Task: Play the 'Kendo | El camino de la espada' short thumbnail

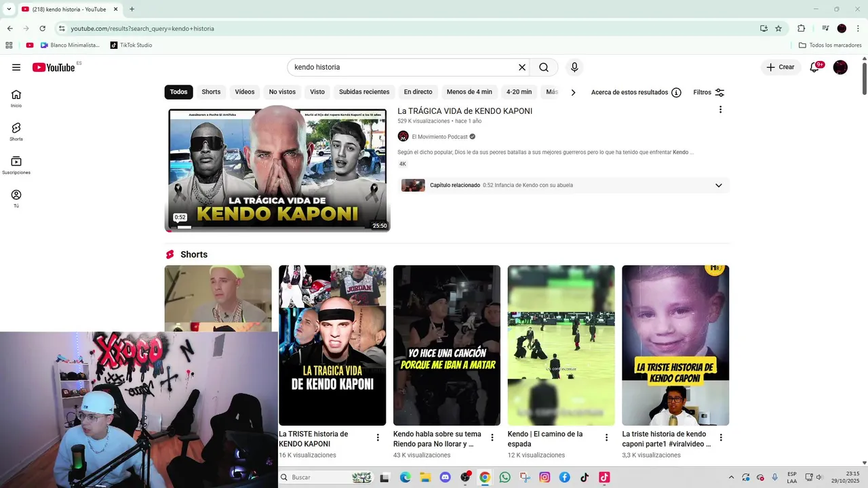Action: [x=561, y=345]
